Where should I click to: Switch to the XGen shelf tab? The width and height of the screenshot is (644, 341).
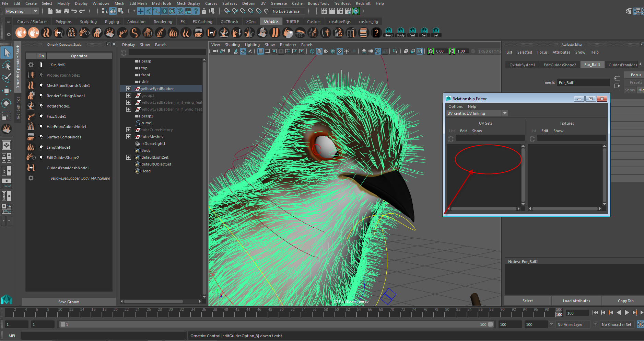click(x=250, y=22)
